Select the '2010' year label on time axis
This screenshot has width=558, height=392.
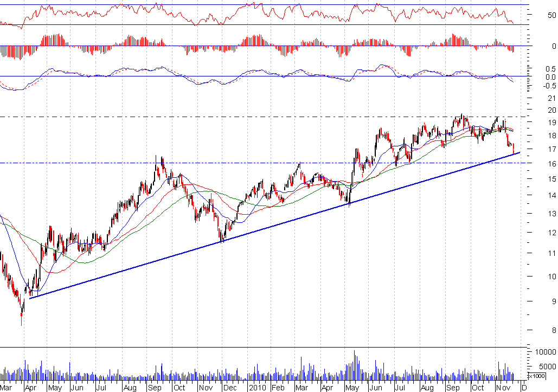pyautogui.click(x=257, y=387)
